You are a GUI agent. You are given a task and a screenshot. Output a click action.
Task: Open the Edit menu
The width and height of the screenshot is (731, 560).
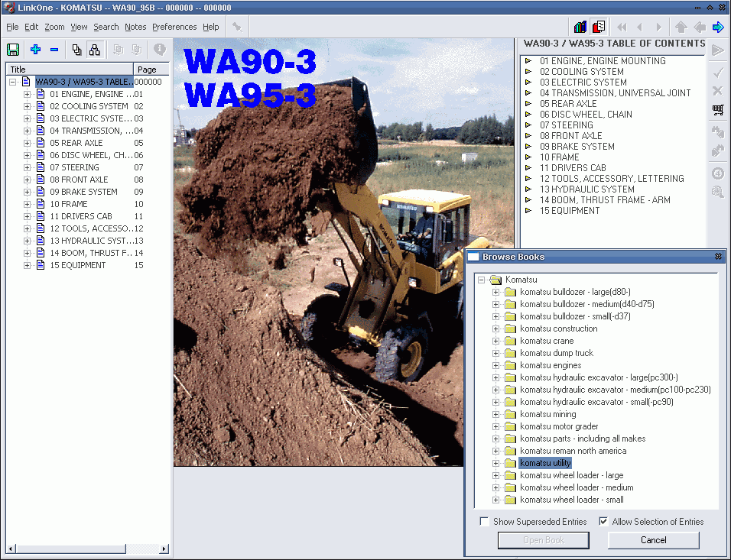click(31, 27)
